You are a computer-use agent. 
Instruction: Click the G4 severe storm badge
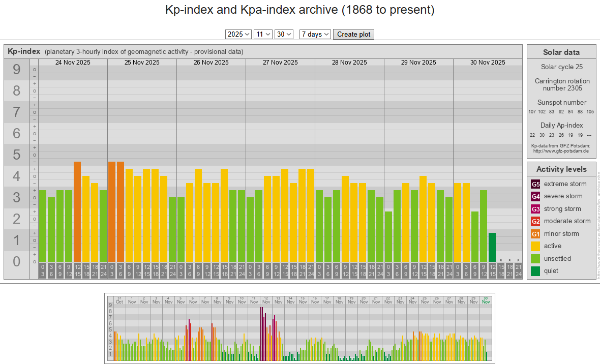pyautogui.click(x=535, y=196)
